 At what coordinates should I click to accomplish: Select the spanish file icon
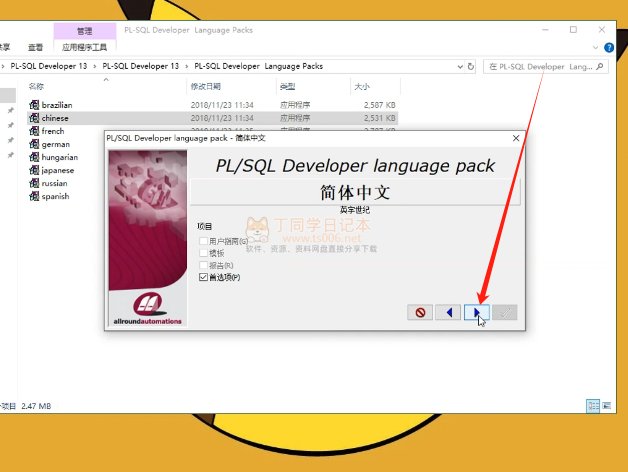click(34, 196)
